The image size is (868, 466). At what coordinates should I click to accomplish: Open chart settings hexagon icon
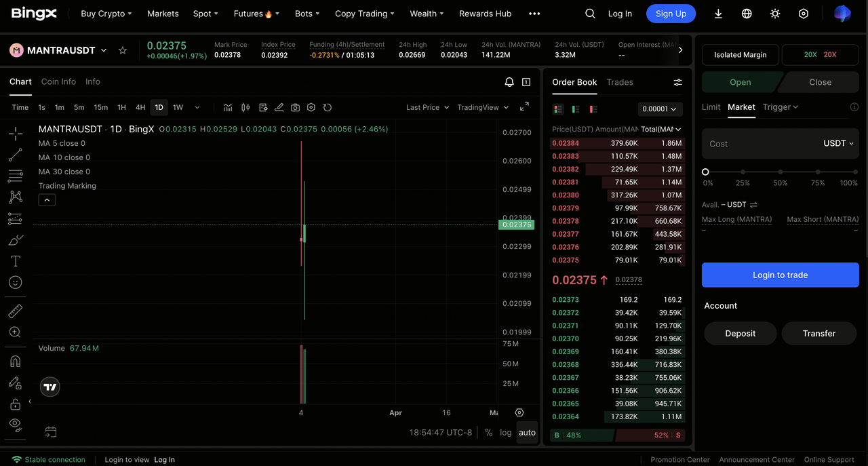311,107
